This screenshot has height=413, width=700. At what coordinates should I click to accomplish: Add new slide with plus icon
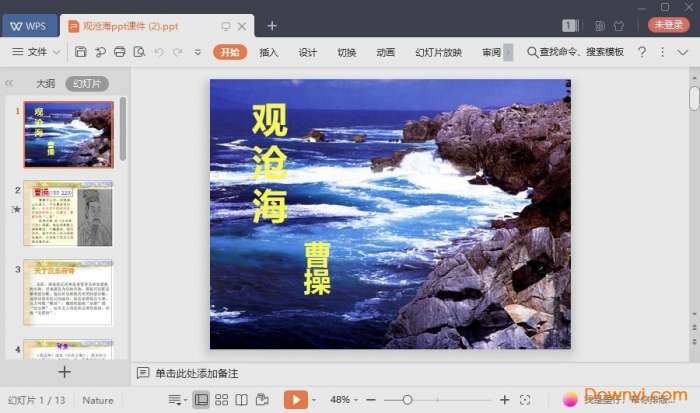[64, 372]
